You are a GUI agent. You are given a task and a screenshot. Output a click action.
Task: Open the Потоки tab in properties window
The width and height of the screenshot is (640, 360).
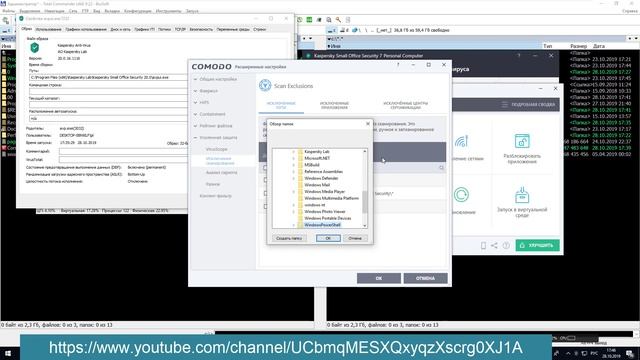tap(164, 29)
